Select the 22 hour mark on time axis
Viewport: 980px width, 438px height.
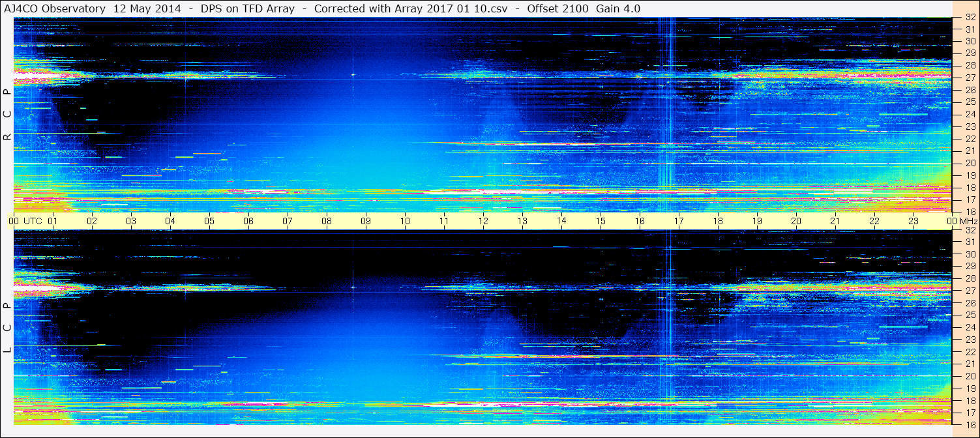coord(874,221)
